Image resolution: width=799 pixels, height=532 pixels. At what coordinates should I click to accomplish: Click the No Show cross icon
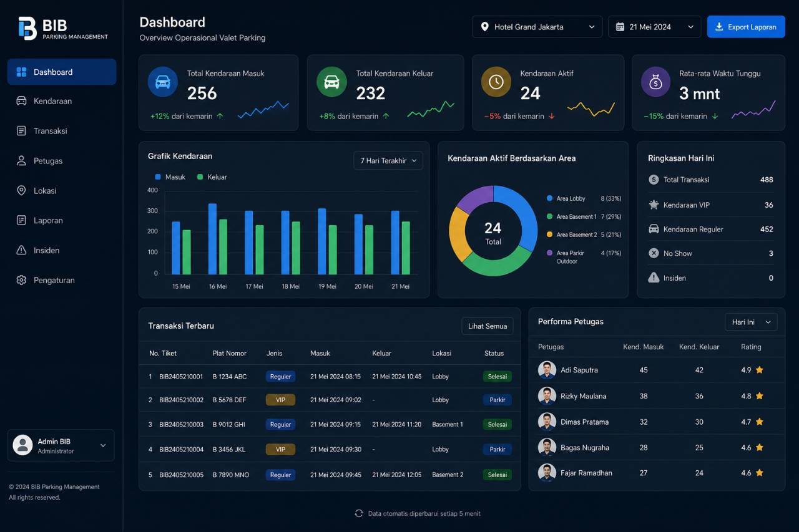pos(654,253)
